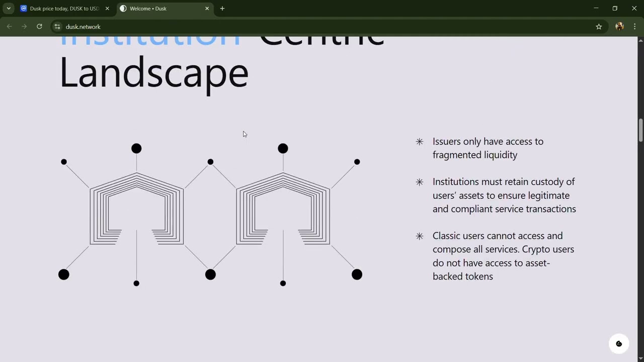The image size is (644, 362).
Task: Open the Chrome three-dot menu
Action: [634, 27]
